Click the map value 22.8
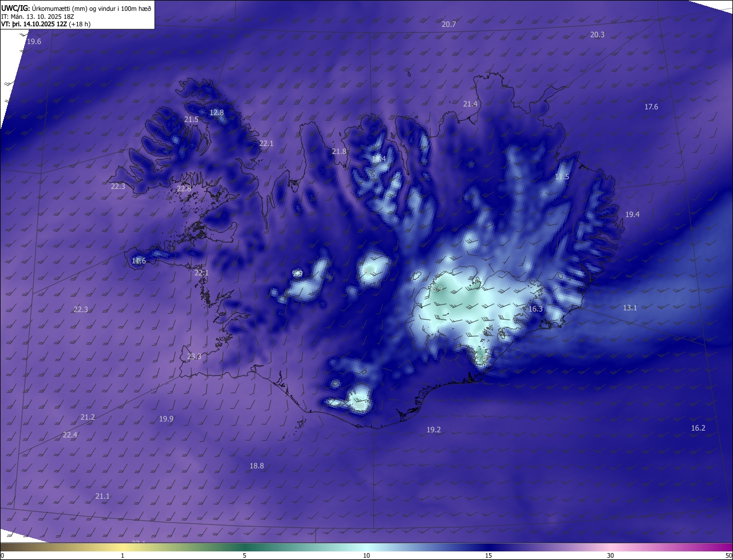Viewport: 733px width, 560px height. 184,189
